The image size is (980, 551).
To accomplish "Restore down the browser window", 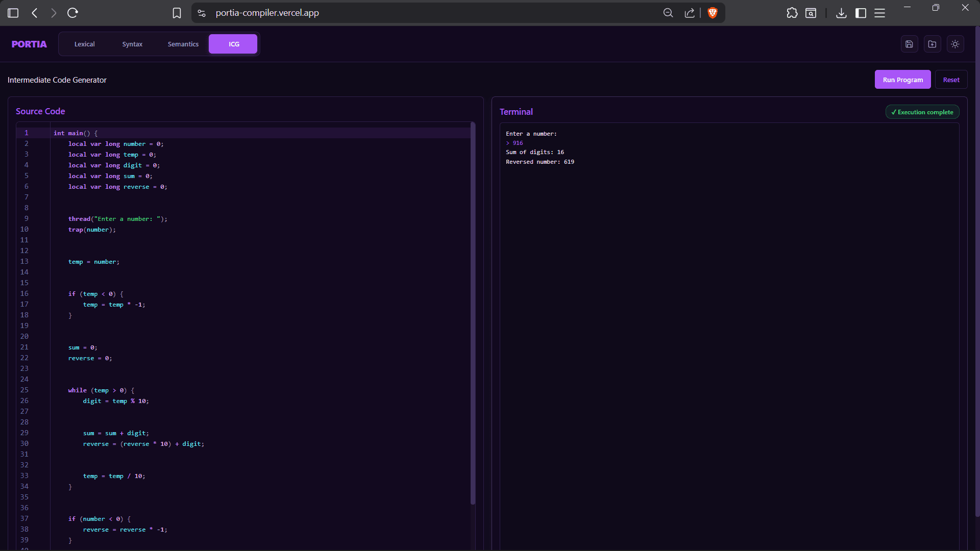I will 936,7.
